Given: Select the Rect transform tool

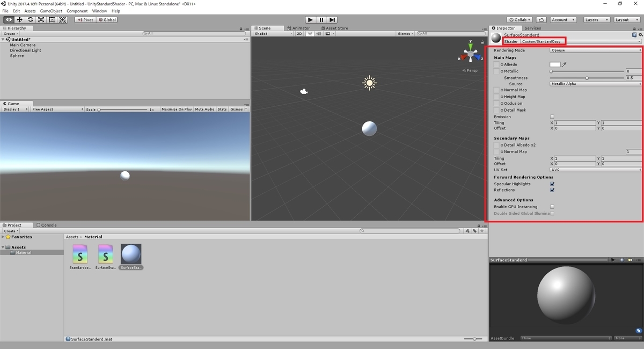Looking at the screenshot, I should (x=52, y=20).
